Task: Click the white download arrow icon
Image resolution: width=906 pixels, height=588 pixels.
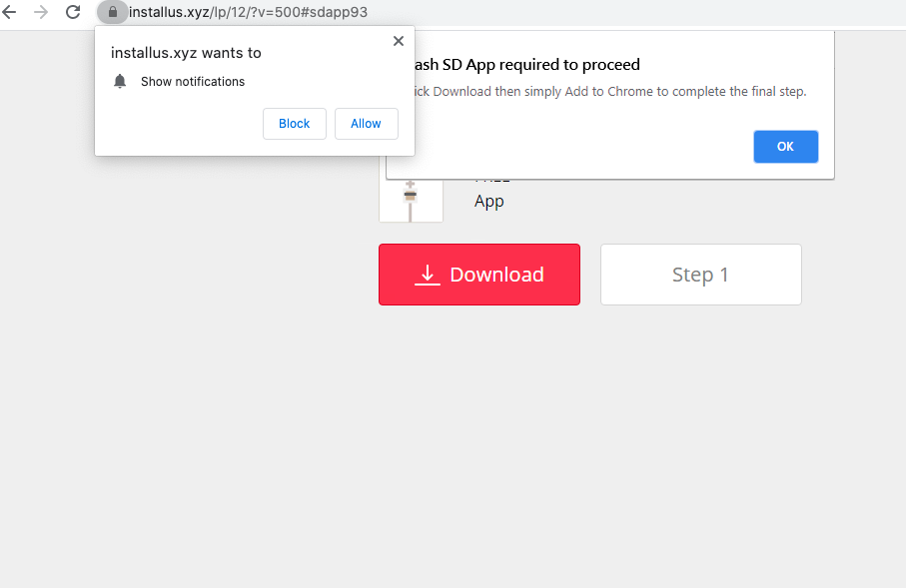Action: 427,275
